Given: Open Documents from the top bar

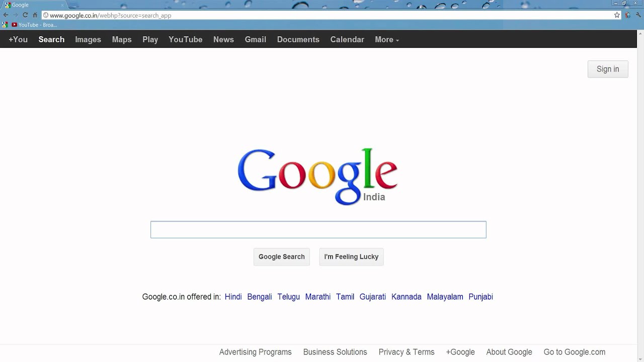Looking at the screenshot, I should pyautogui.click(x=298, y=39).
